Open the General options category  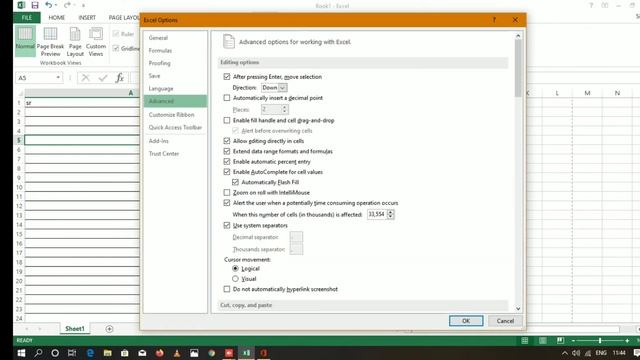pyautogui.click(x=158, y=38)
